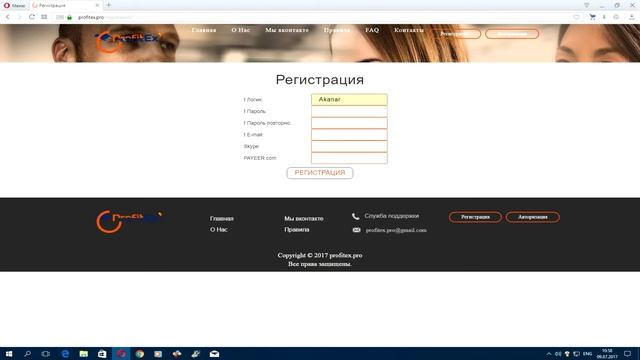The height and width of the screenshot is (360, 640).
Task: Reload the current page
Action: tap(31, 17)
